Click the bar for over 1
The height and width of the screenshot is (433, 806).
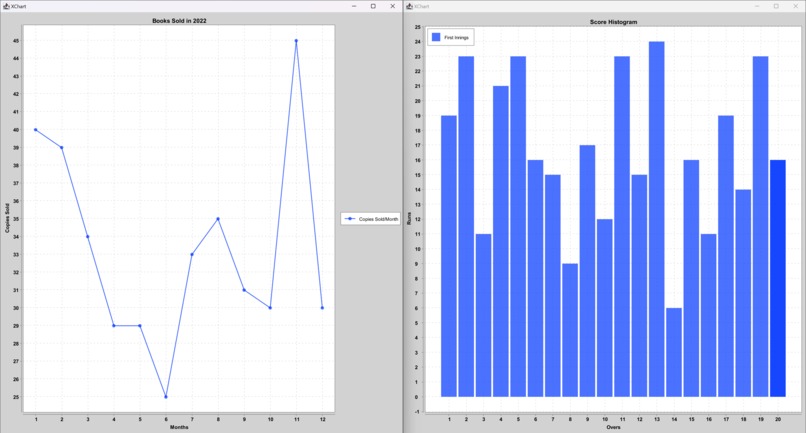449,256
